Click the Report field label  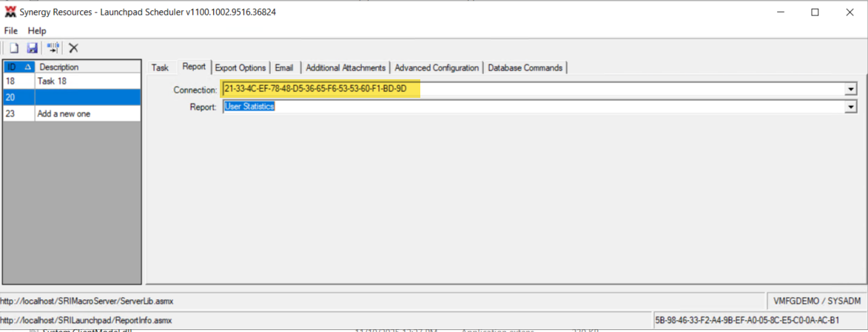click(x=203, y=107)
